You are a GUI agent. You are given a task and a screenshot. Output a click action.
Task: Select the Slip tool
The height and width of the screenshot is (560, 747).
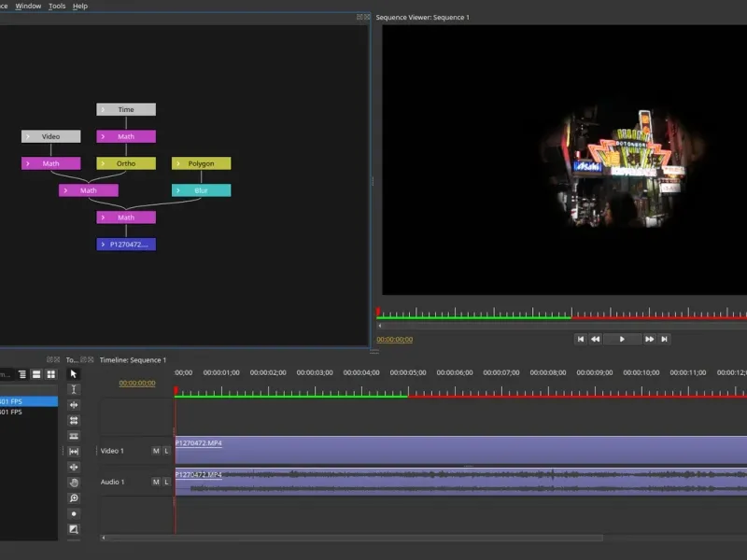tap(74, 452)
